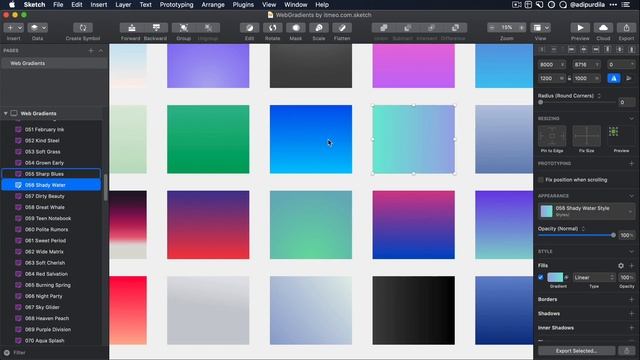Click the gradient fill color swatch

pos(555,278)
